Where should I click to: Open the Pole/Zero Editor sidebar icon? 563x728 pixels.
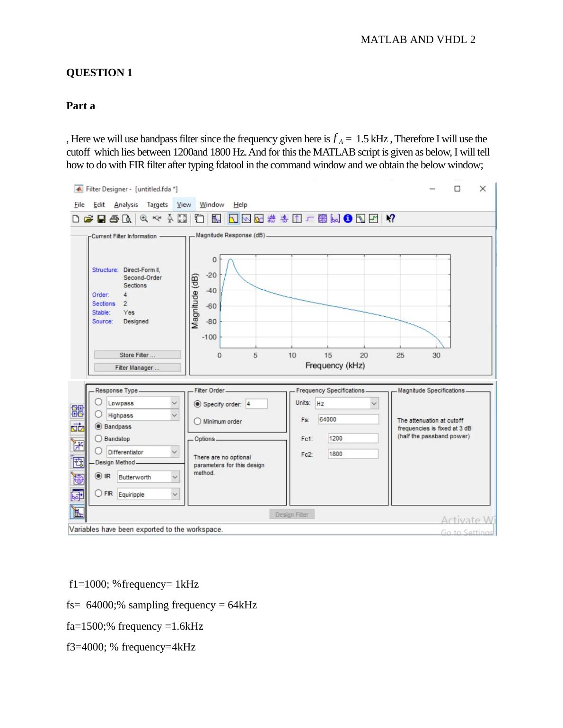pyautogui.click(x=78, y=478)
